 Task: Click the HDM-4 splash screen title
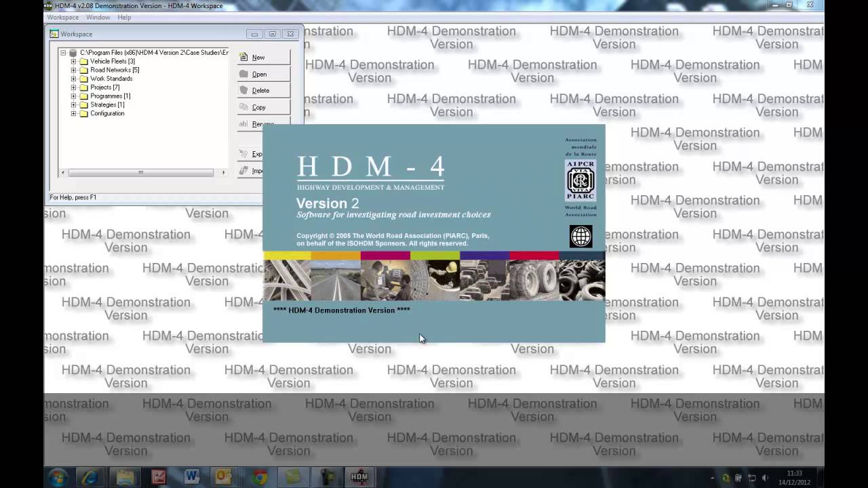(x=370, y=167)
